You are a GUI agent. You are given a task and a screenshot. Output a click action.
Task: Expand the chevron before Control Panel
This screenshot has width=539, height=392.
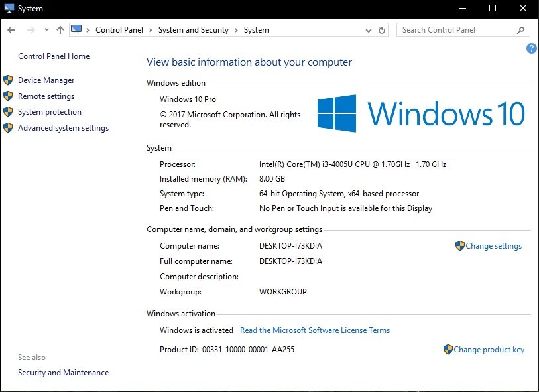[88, 31]
